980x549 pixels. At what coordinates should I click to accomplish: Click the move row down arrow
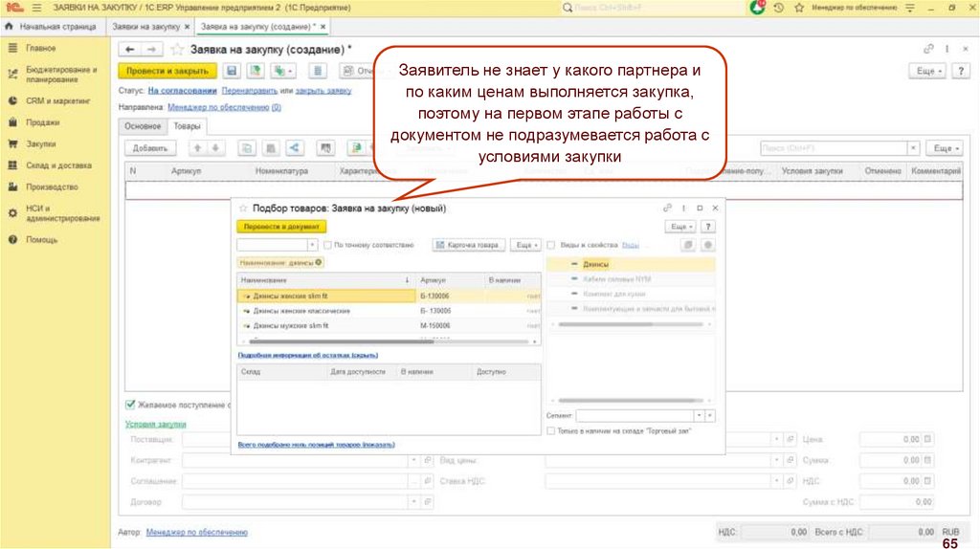click(215, 148)
